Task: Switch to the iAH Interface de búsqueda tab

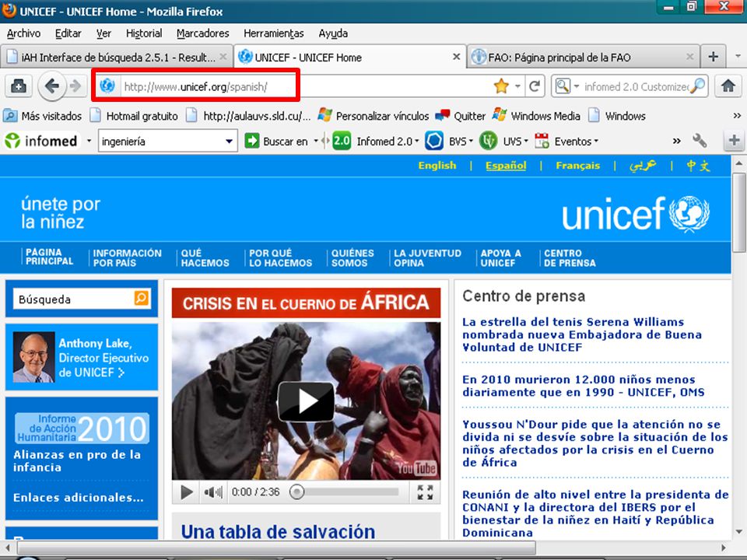Action: (116, 57)
